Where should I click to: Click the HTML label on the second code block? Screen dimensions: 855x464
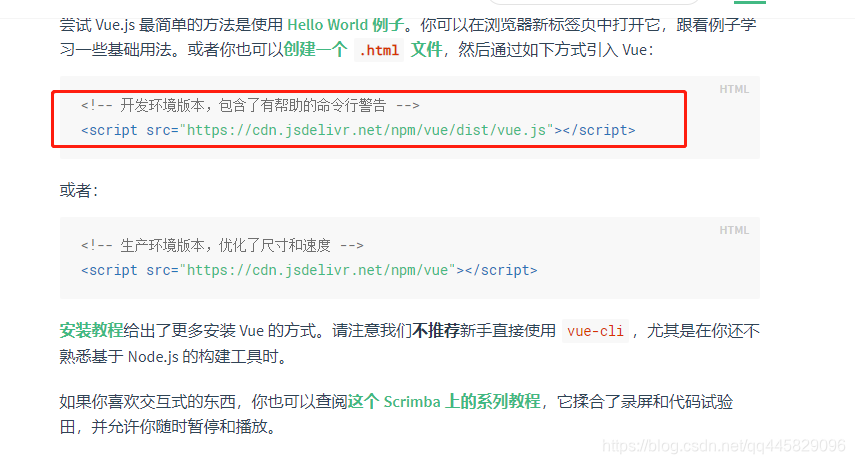(x=734, y=230)
